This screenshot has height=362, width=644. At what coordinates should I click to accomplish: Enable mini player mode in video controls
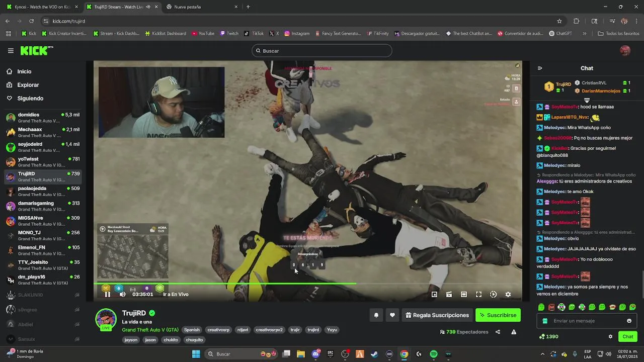(434, 294)
